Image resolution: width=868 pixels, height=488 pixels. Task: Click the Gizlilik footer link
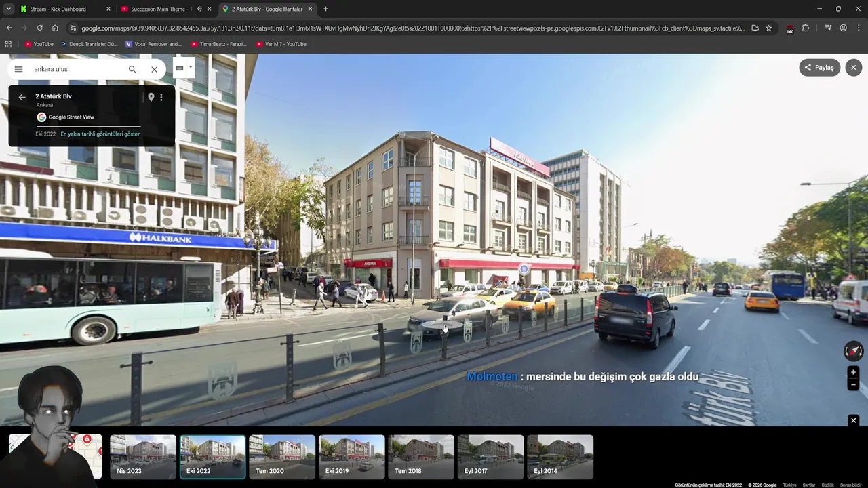point(827,485)
